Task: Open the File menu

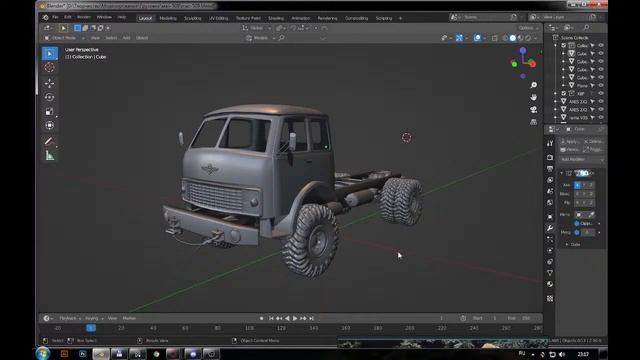Action: [55, 18]
